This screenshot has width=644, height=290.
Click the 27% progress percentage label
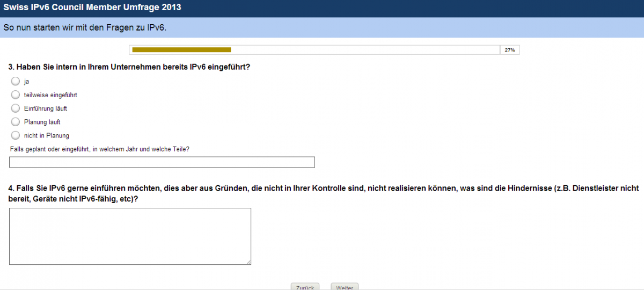click(x=510, y=50)
